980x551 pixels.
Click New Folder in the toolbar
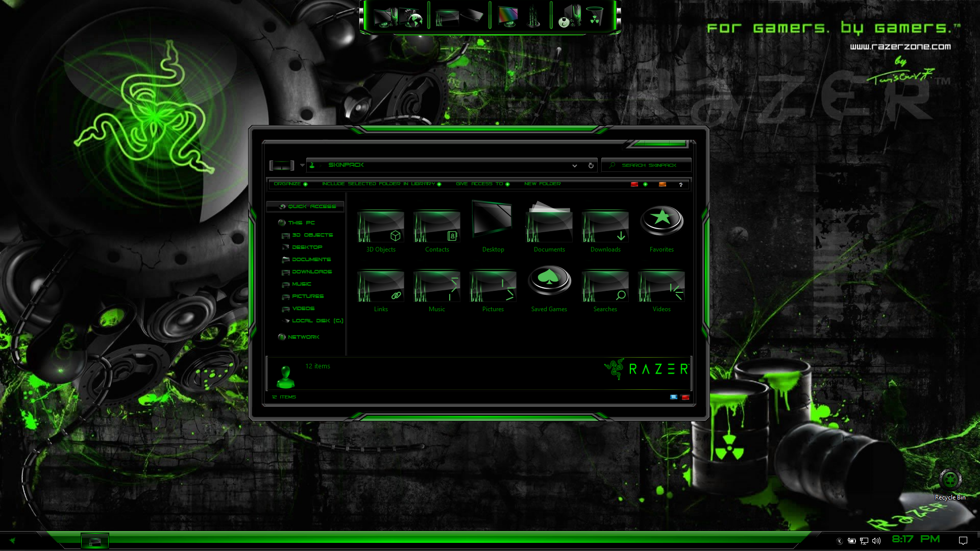542,184
